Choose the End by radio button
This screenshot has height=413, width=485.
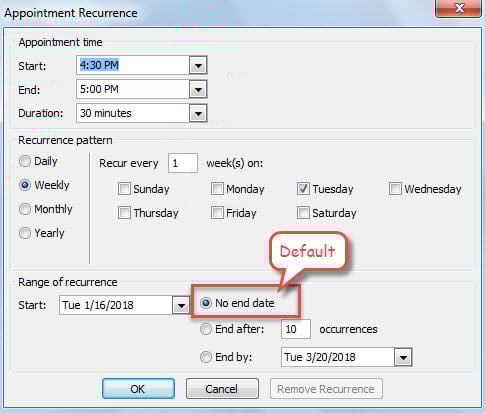[206, 357]
